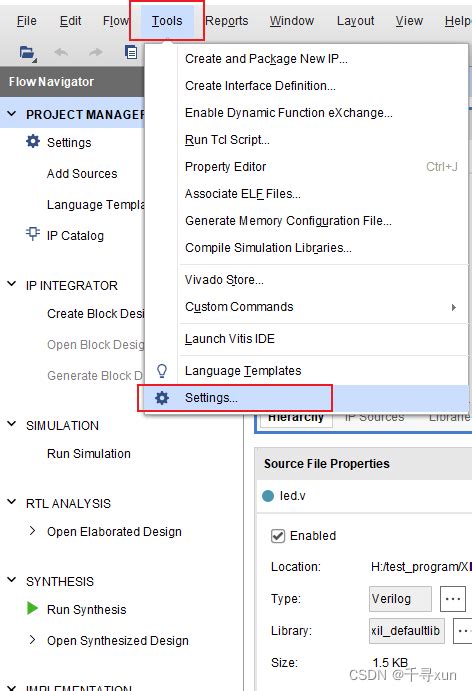Click the green Run Synthesis play icon
Image resolution: width=472 pixels, height=691 pixels.
(x=32, y=609)
